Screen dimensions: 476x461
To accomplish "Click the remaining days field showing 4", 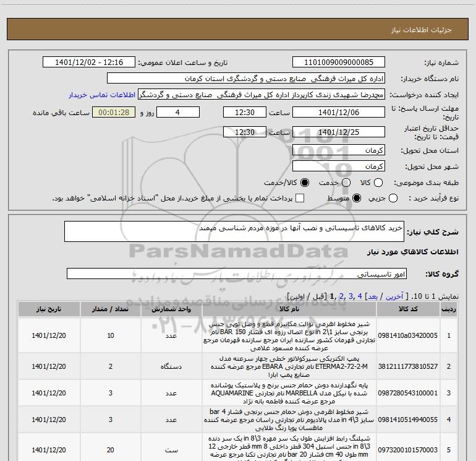I will 178,112.
